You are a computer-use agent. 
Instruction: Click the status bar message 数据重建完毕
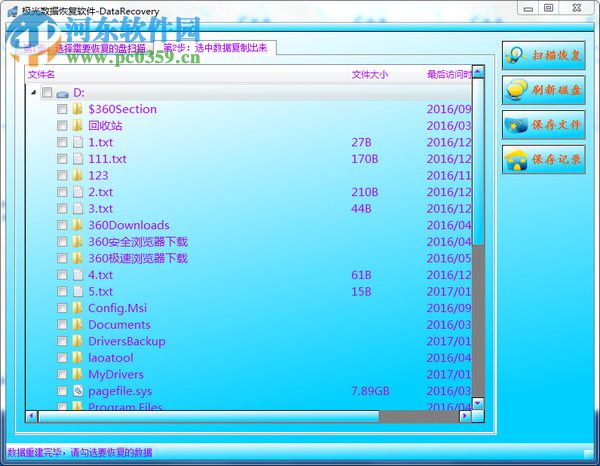(80, 453)
